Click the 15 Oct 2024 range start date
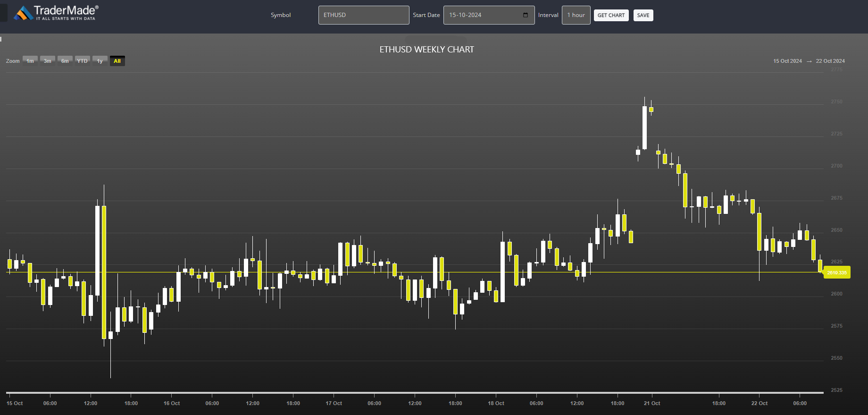Viewport: 868px width, 415px height. point(787,61)
